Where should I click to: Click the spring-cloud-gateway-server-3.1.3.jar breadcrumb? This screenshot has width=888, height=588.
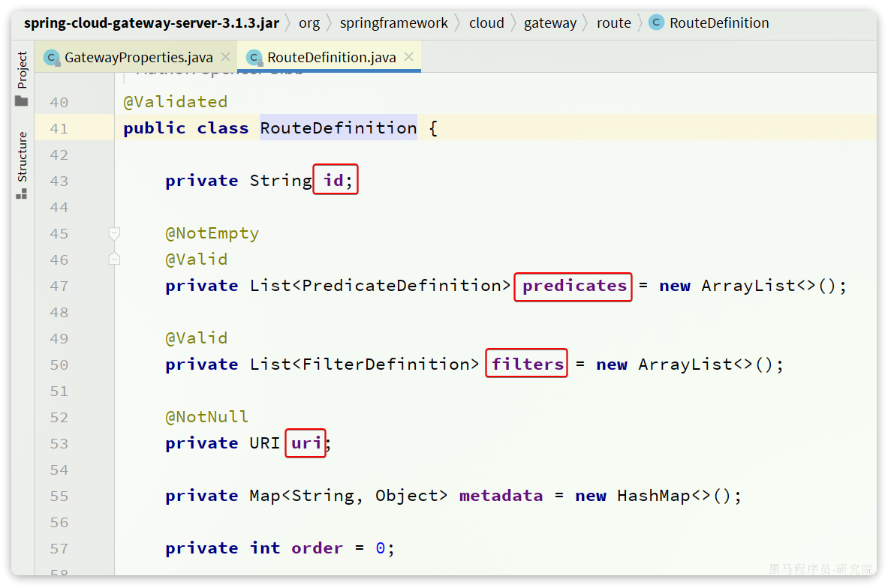tap(152, 22)
